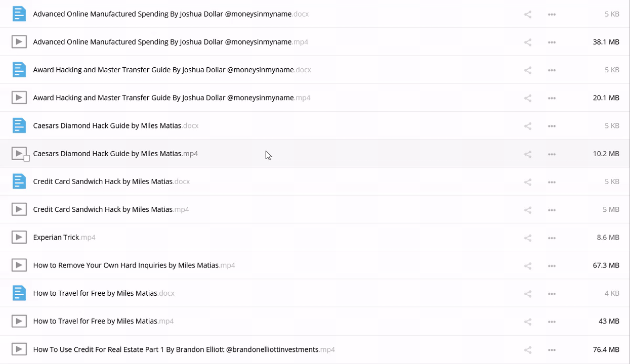
Task: Click video icon of Award Hacking Guide mp4
Action: click(19, 98)
